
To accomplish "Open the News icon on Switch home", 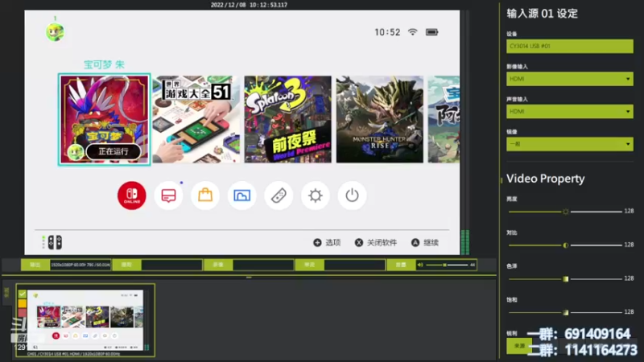I will point(168,195).
